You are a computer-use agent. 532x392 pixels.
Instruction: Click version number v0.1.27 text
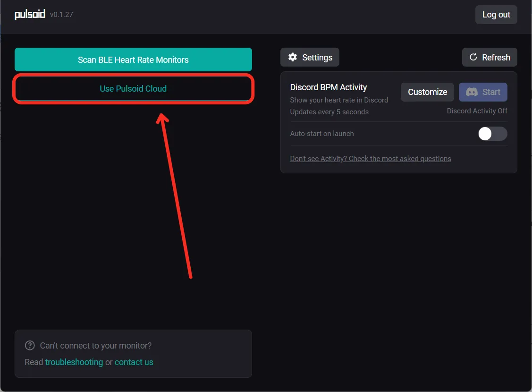(x=61, y=15)
